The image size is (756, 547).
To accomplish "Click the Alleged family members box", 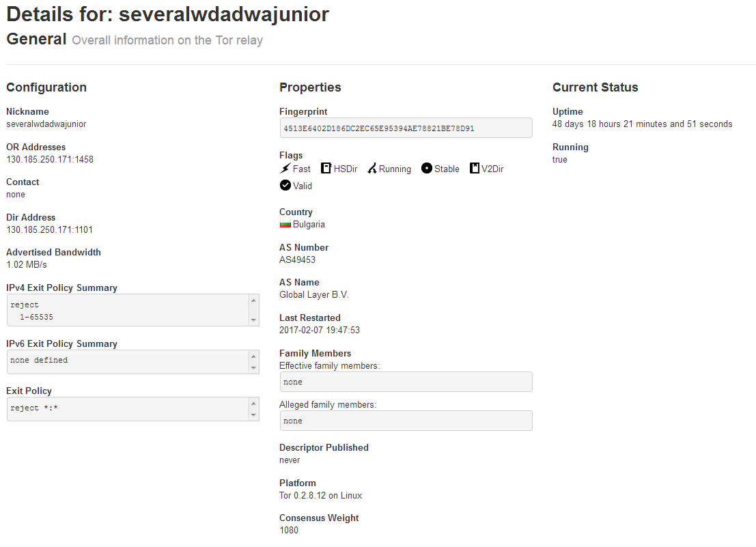I will pyautogui.click(x=406, y=421).
